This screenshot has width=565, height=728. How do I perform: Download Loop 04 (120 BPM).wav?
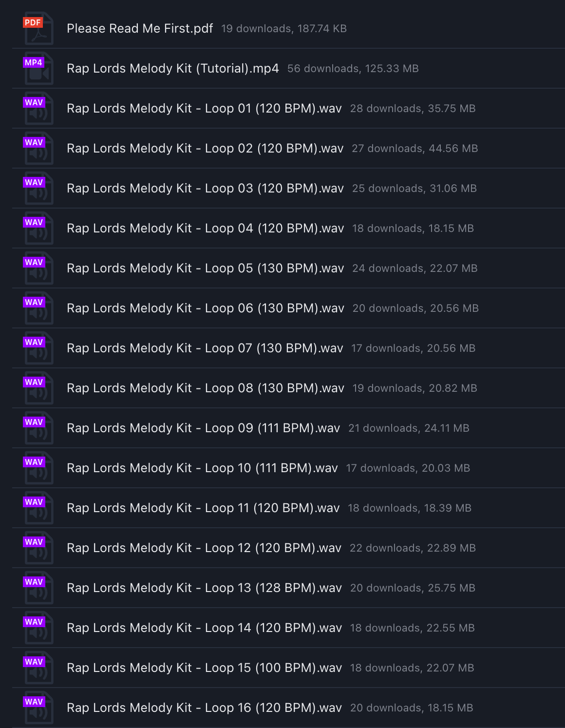tap(205, 229)
